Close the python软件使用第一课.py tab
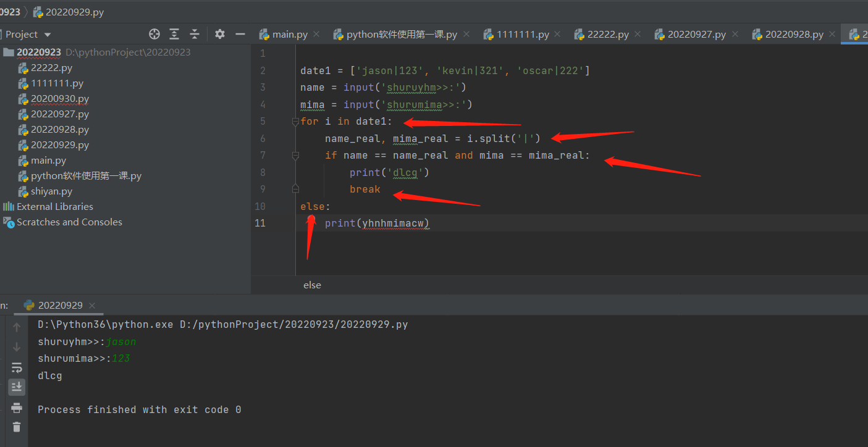Viewport: 868px width, 447px height. point(466,35)
